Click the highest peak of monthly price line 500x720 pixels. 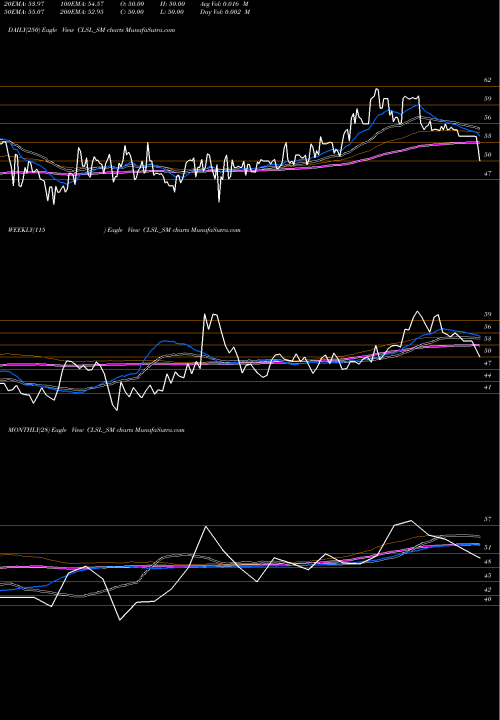coord(410,521)
